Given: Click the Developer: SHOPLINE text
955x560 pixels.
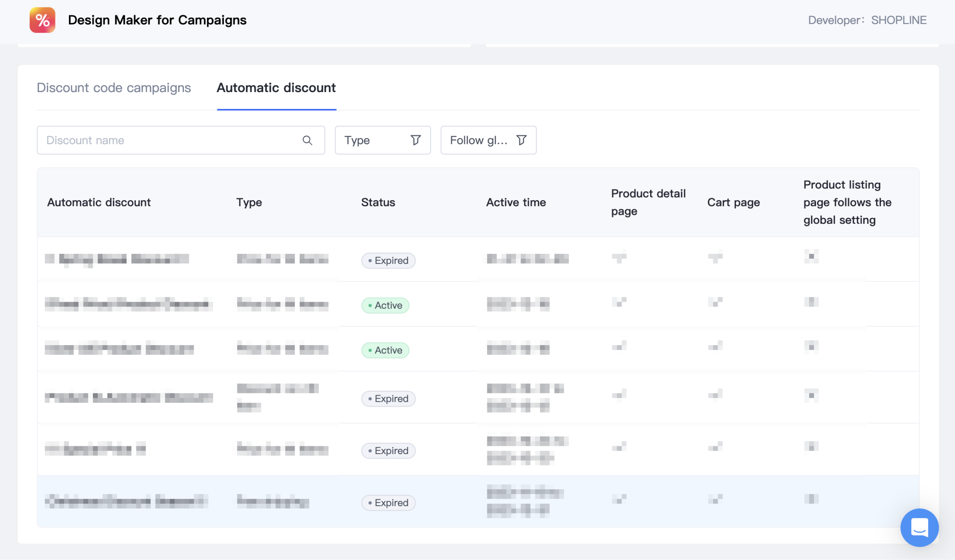Looking at the screenshot, I should (x=867, y=20).
